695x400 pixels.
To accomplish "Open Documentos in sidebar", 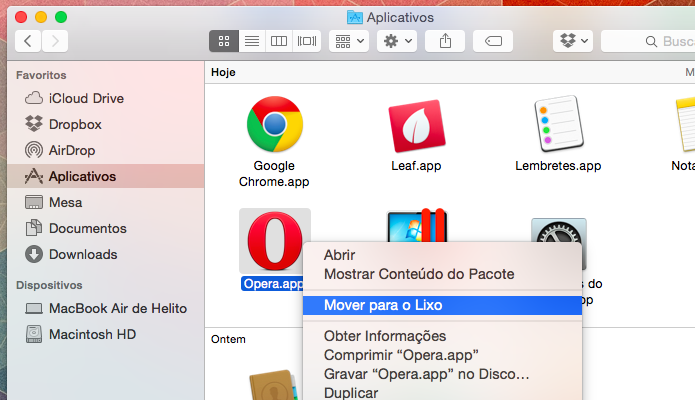I will point(105,228).
